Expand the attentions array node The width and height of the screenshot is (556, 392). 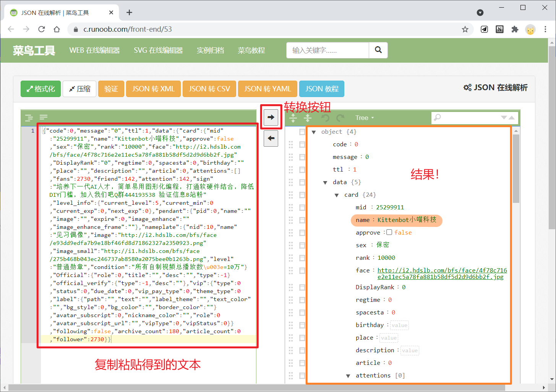348,376
